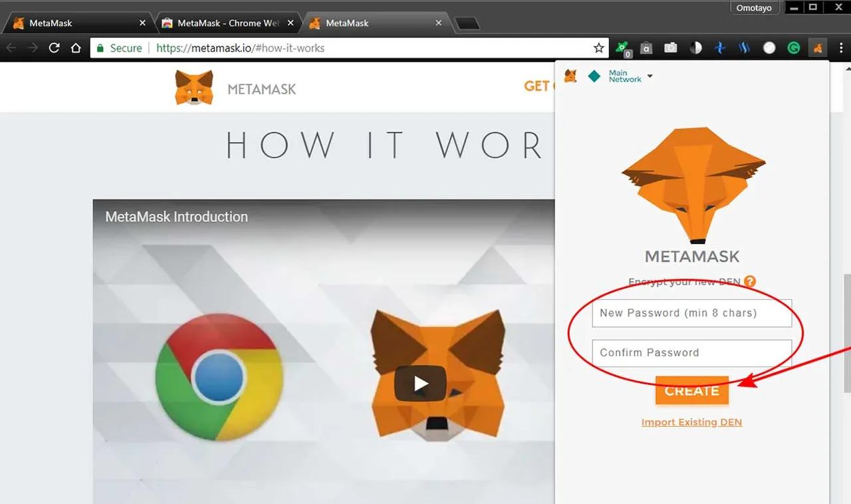Click the shopping bag extension icon
851x504 pixels.
click(646, 48)
